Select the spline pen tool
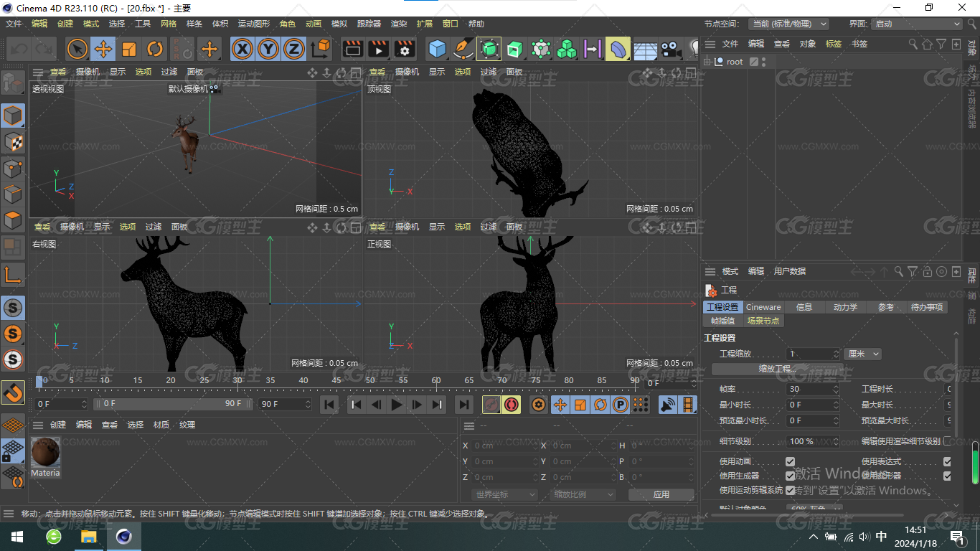 pyautogui.click(x=463, y=49)
